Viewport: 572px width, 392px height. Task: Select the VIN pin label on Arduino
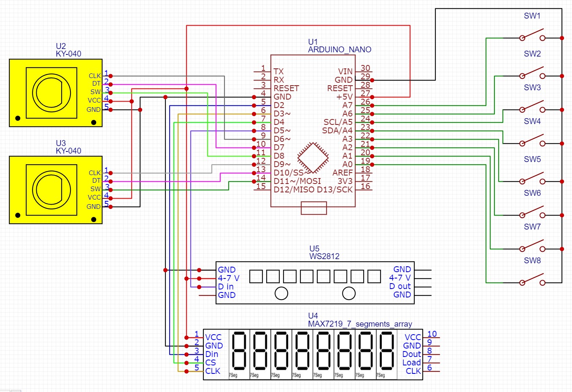[345, 72]
